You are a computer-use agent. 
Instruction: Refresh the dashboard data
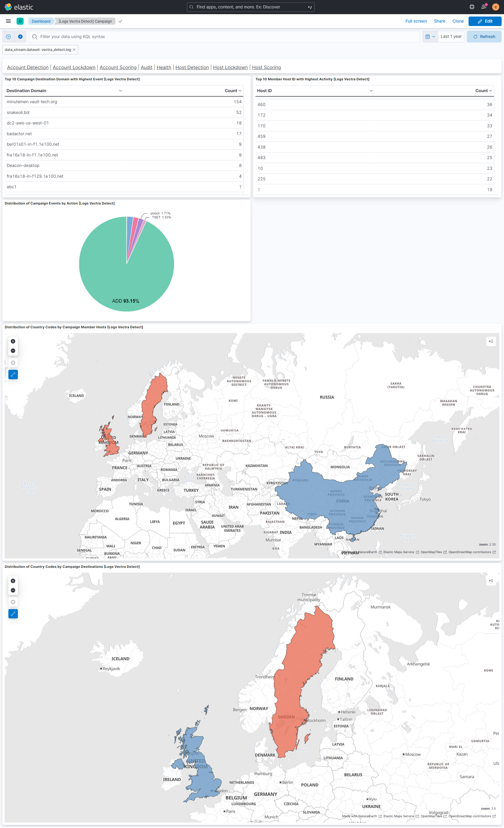(484, 37)
